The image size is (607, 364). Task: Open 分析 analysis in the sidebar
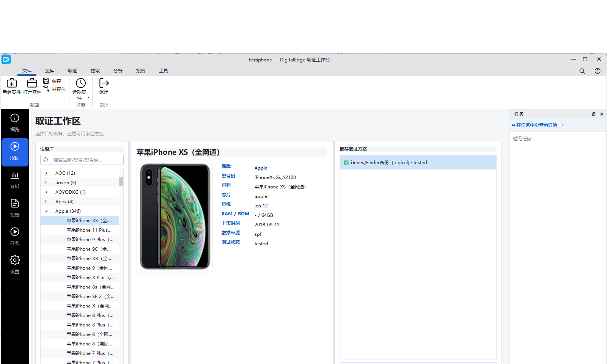15,180
